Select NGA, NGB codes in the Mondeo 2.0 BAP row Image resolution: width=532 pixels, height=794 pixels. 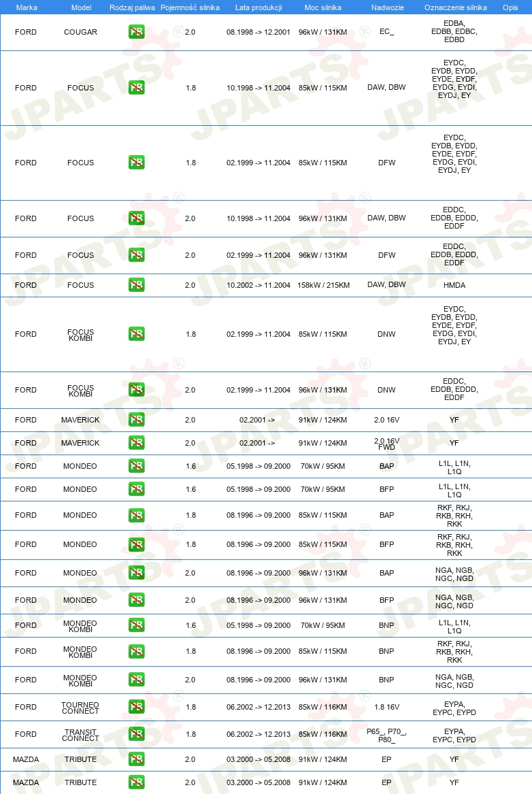tap(454, 574)
